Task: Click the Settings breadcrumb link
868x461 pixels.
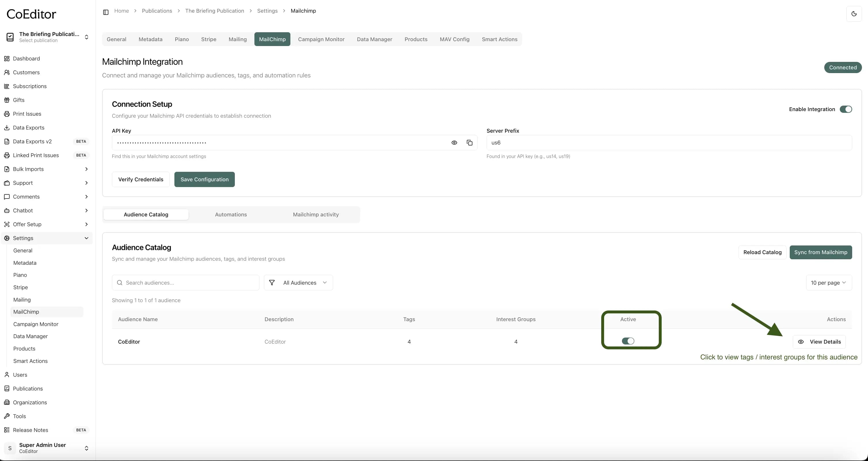Action: [267, 11]
